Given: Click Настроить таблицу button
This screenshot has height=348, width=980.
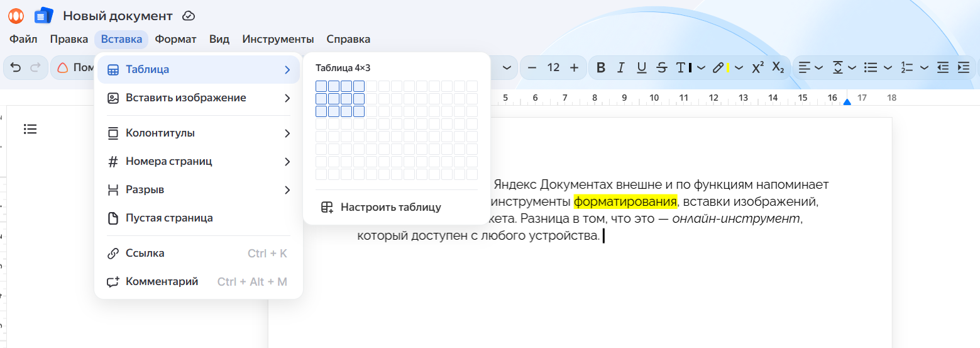Looking at the screenshot, I should pyautogui.click(x=397, y=207).
